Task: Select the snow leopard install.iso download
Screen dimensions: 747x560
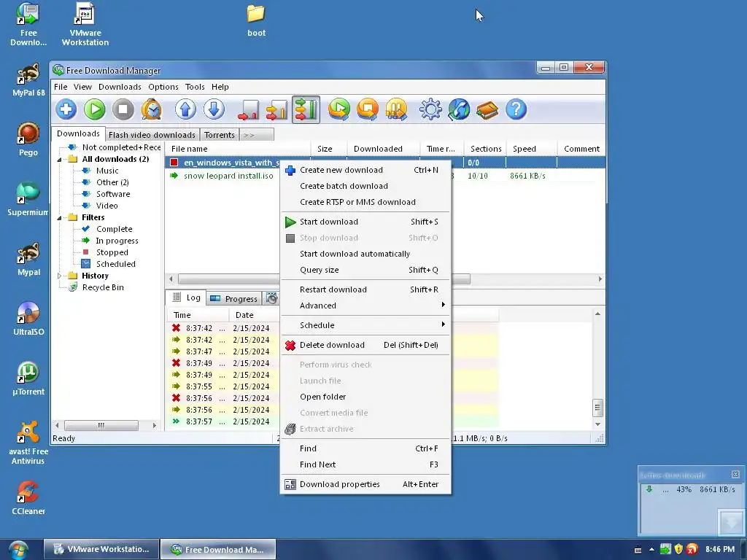Action: (x=228, y=176)
